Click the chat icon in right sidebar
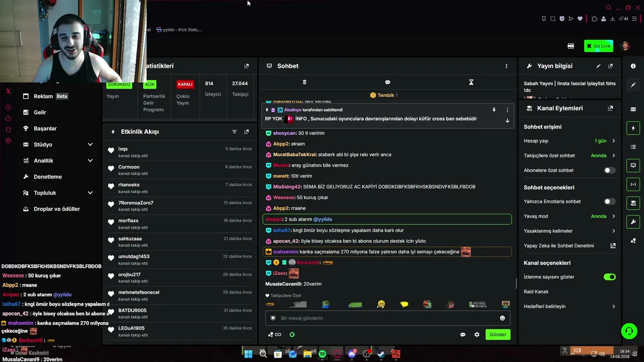 tap(633, 165)
